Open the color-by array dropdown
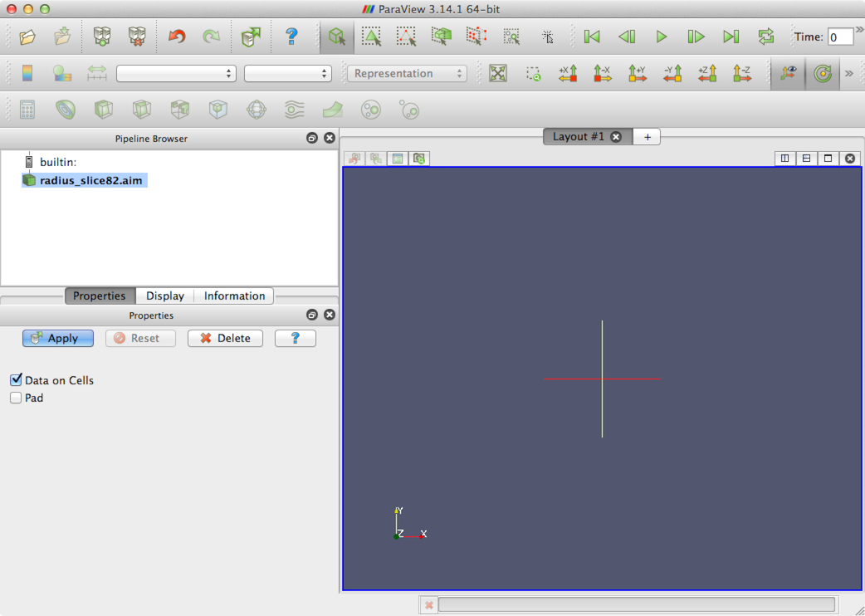 177,73
